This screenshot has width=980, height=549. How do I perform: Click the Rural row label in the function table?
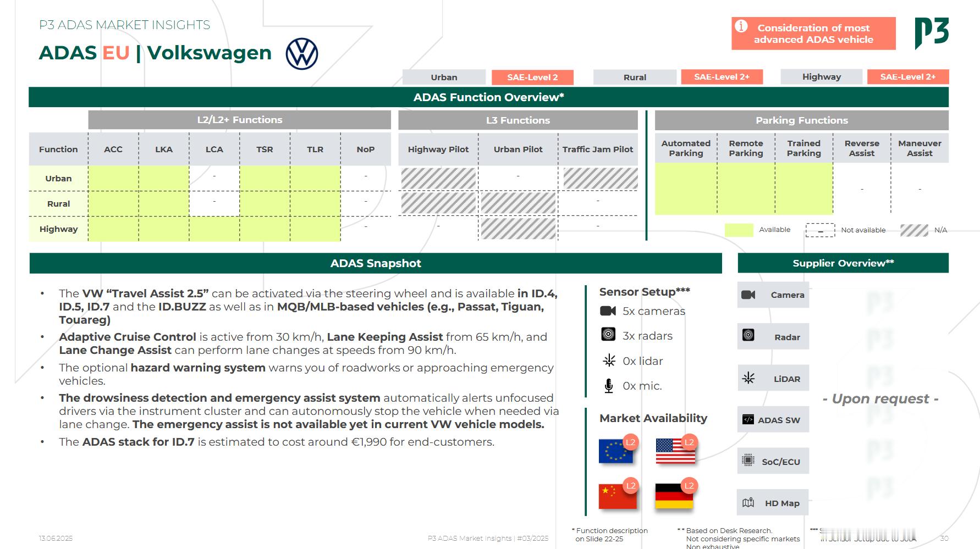58,204
